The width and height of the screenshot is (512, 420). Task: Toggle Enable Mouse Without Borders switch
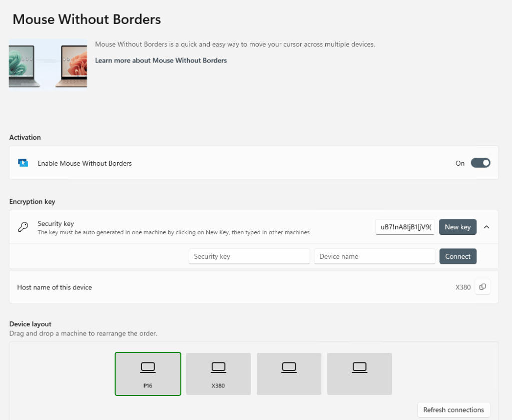click(480, 163)
